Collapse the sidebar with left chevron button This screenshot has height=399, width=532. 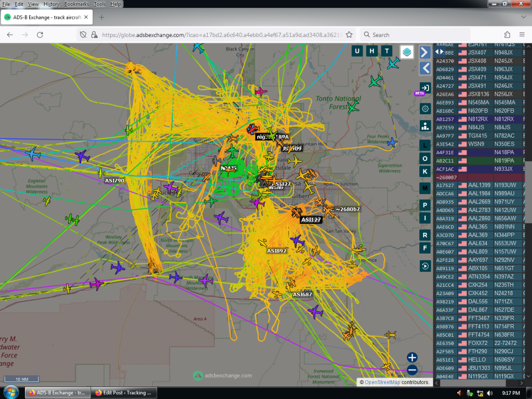[x=425, y=69]
